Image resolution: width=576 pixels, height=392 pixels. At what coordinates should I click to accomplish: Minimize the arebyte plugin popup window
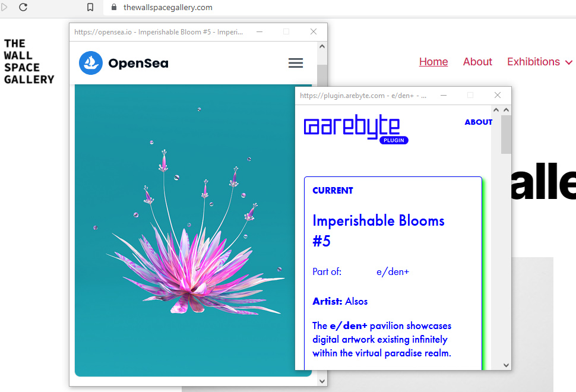[x=444, y=95]
